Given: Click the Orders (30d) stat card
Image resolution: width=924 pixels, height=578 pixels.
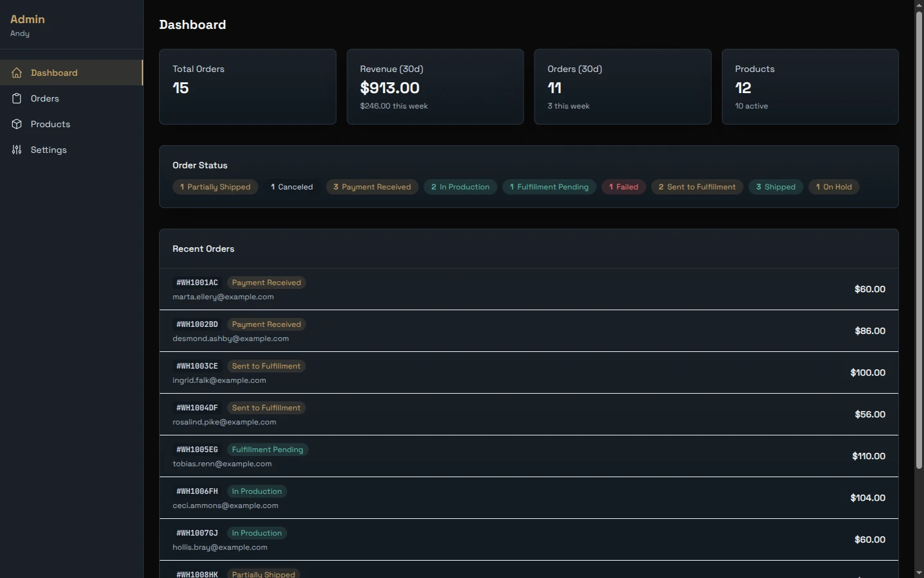Looking at the screenshot, I should click(622, 87).
